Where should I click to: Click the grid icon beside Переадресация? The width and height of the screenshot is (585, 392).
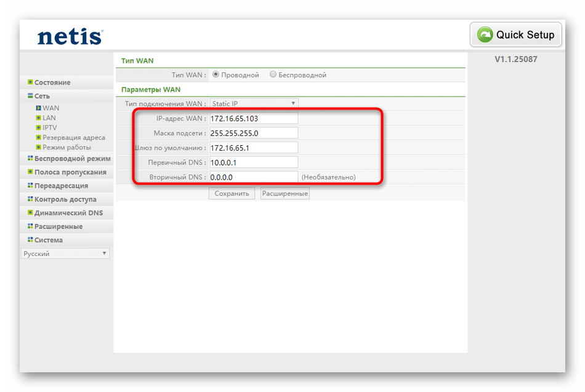pos(30,185)
